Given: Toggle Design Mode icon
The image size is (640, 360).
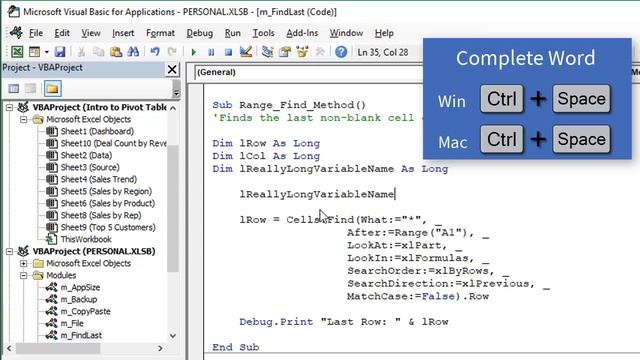Looking at the screenshot, I should click(x=246, y=52).
